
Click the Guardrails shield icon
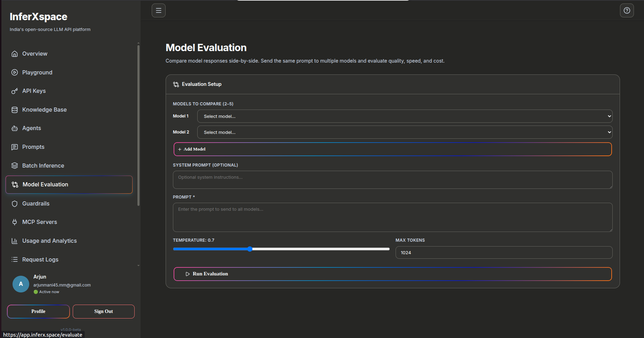coord(15,204)
